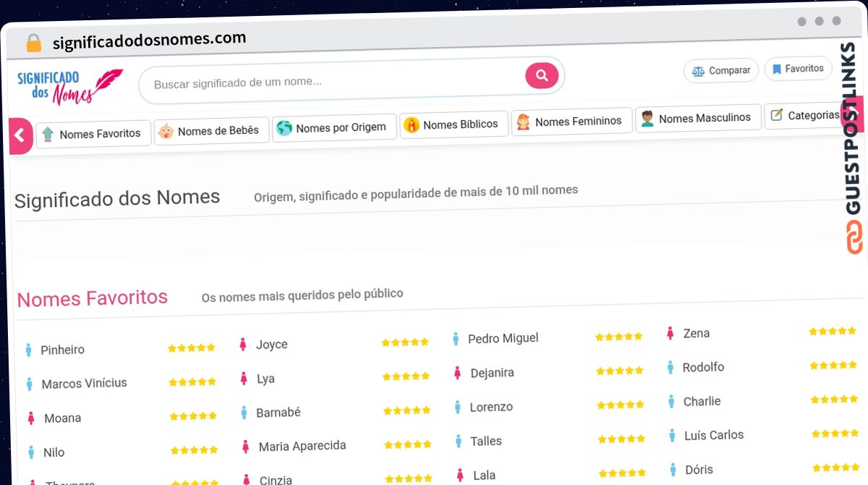
Task: Open the name Lala
Action: click(485, 476)
